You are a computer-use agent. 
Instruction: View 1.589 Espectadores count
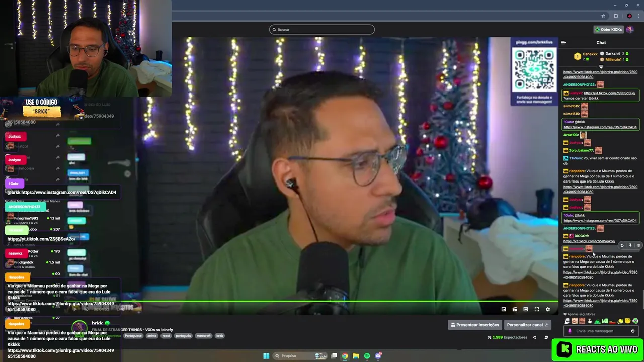pos(508,337)
